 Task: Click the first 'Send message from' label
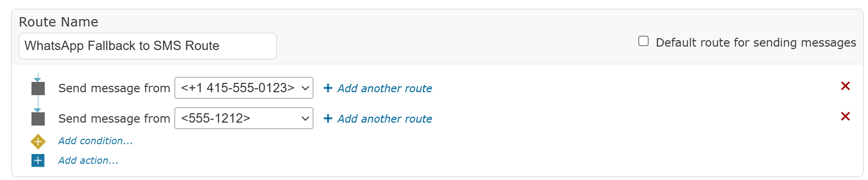pos(114,88)
